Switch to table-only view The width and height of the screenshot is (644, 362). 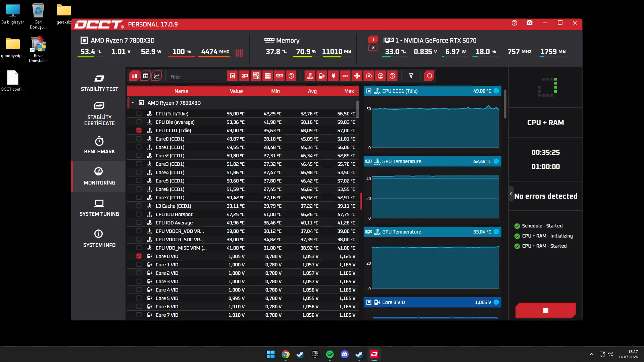click(145, 76)
